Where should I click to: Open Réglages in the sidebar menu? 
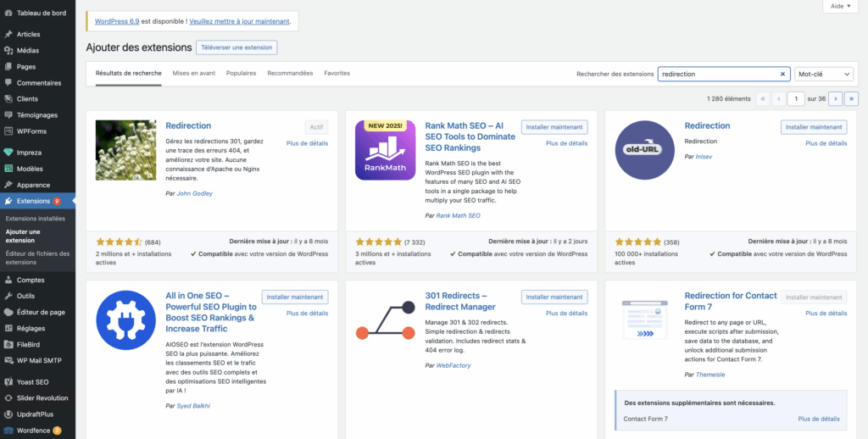(31, 328)
